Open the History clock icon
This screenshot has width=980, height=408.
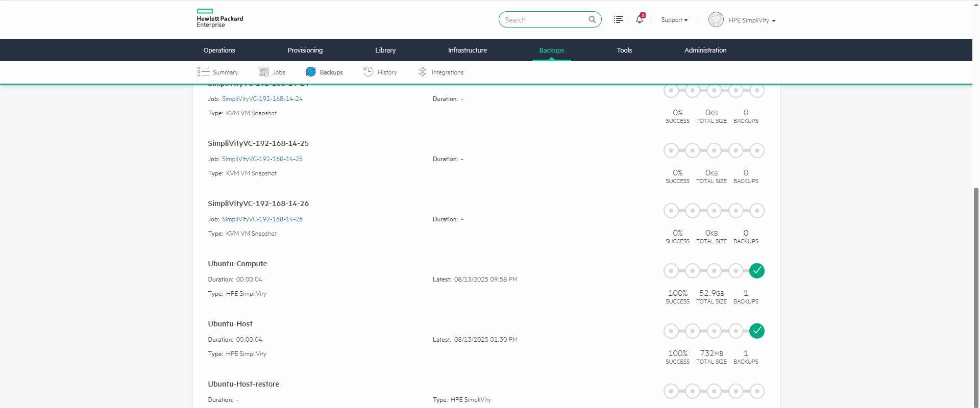[x=368, y=72]
